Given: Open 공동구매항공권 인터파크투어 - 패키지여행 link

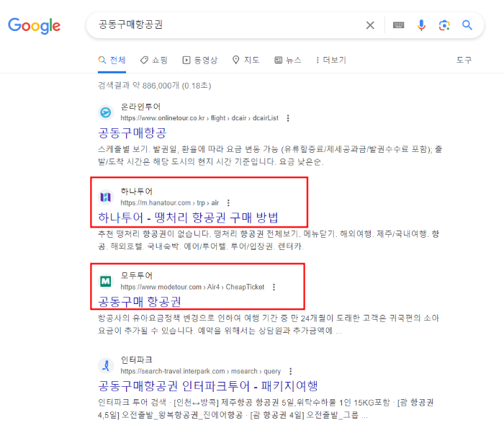Looking at the screenshot, I should pyautogui.click(x=208, y=386).
